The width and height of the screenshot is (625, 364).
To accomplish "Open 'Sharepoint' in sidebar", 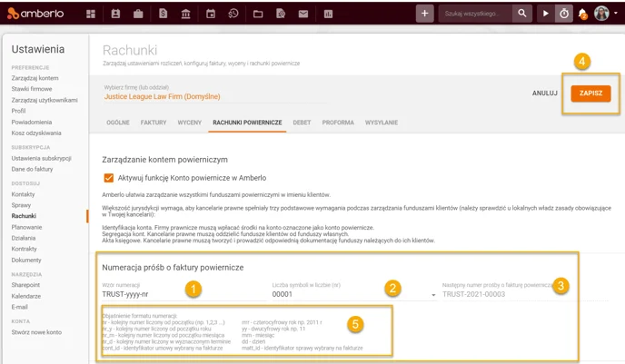I will pyautogui.click(x=25, y=285).
